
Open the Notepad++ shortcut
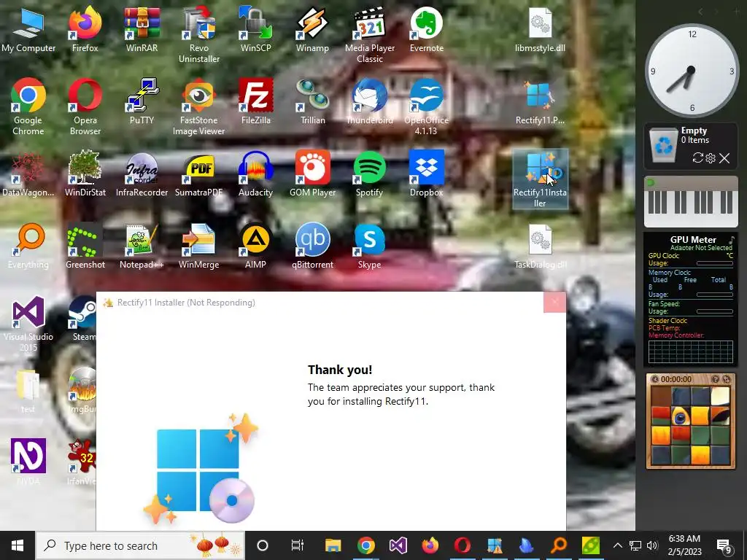click(142, 246)
